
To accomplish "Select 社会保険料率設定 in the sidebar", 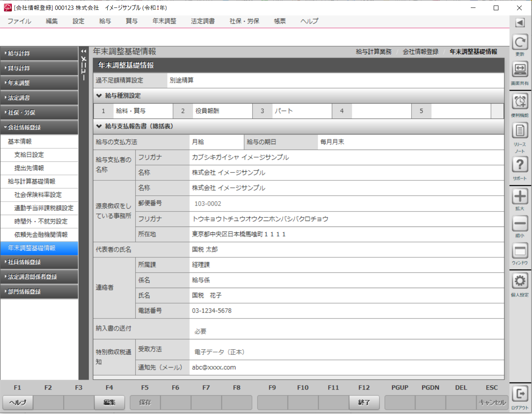I will click(39, 195).
